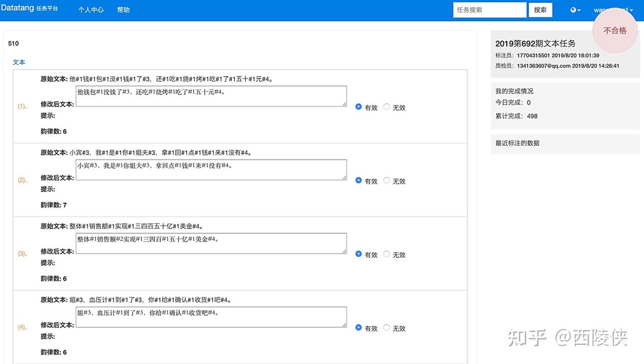644x364 pixels.
Task: Open the globe language dropdown
Action: (x=575, y=10)
